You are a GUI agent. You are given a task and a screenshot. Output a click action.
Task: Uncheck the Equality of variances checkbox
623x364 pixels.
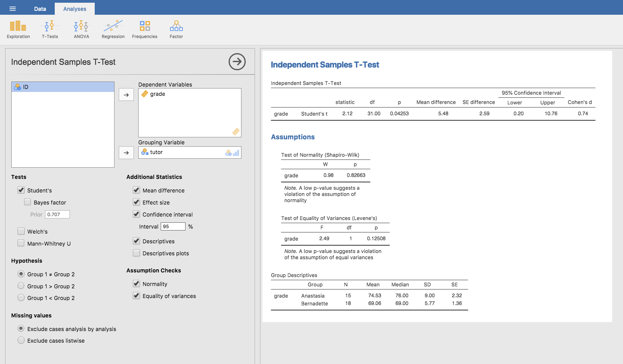point(136,296)
